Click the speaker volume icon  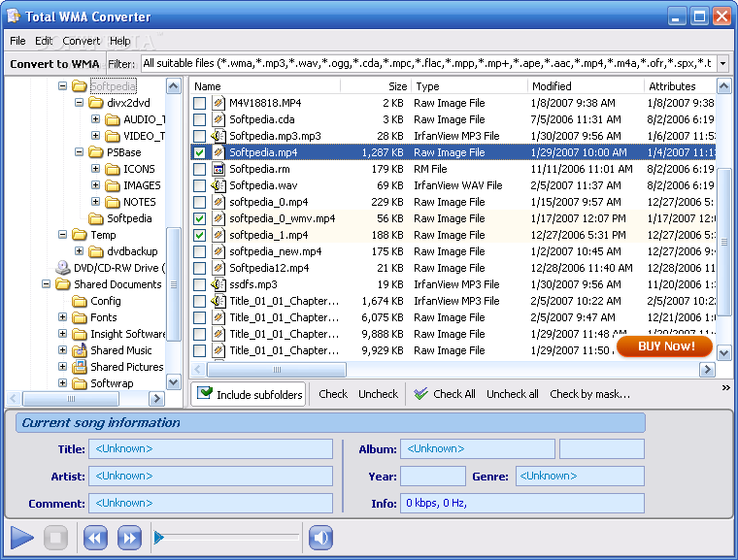click(x=320, y=538)
